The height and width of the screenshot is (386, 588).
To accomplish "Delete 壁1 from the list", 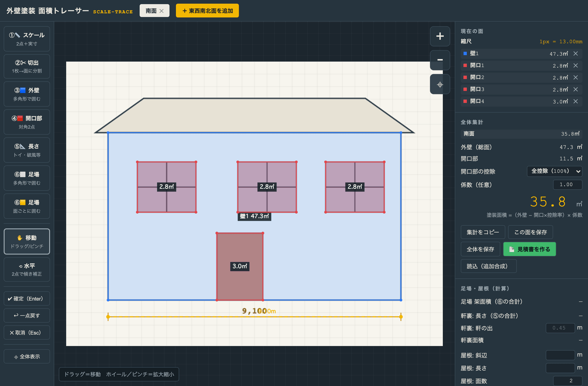I will [x=576, y=54].
